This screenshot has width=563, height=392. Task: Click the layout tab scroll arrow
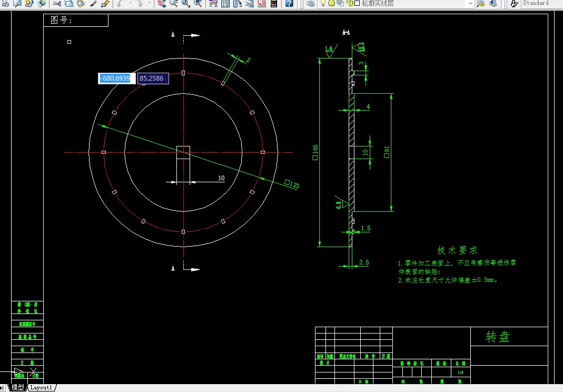[x=3, y=388]
